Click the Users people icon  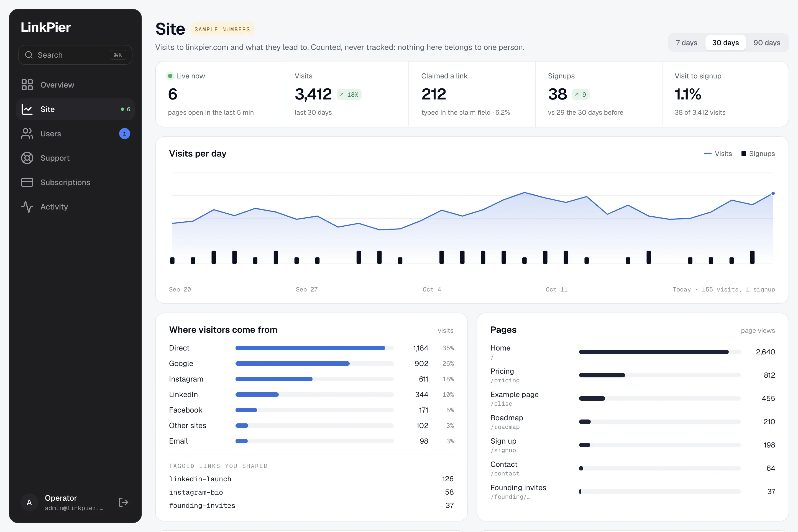[27, 134]
